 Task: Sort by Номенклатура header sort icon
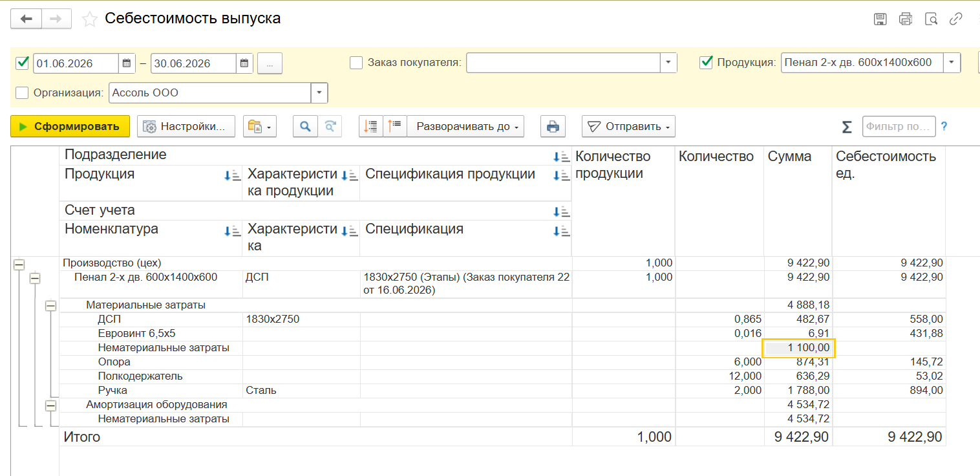coord(232,231)
